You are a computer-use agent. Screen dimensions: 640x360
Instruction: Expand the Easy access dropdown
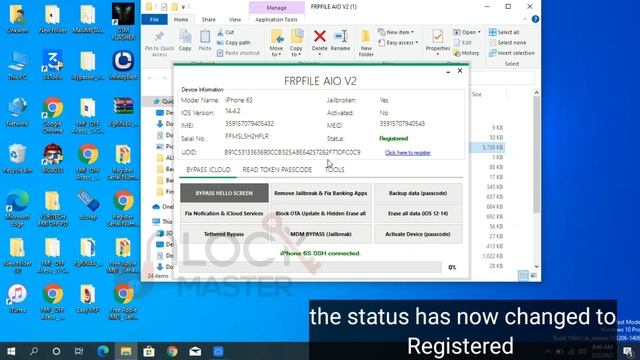coord(398,42)
